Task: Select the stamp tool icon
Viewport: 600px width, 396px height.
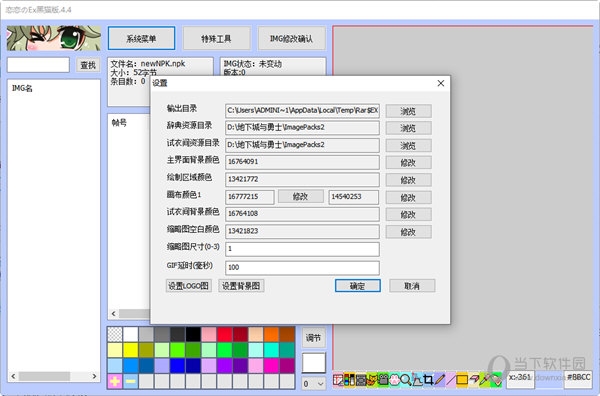Action: tap(417, 380)
